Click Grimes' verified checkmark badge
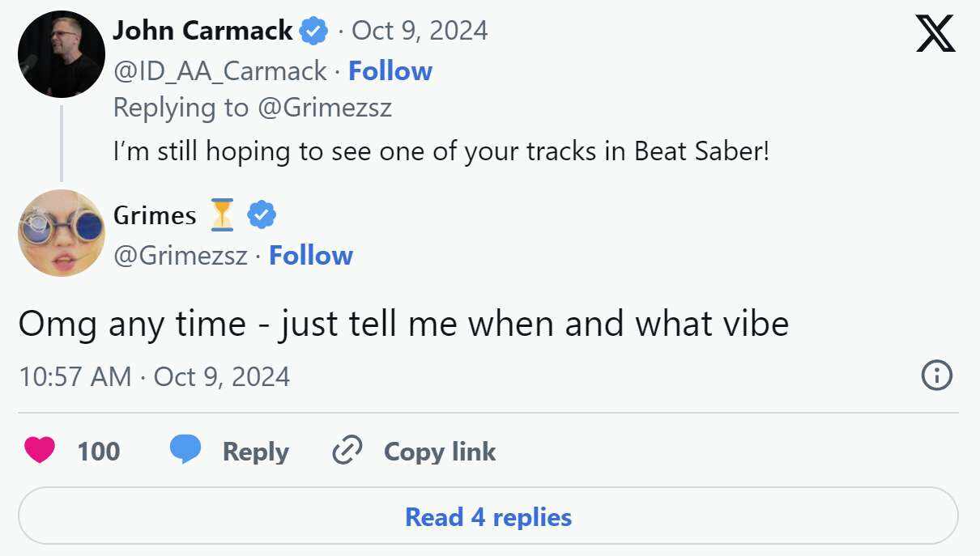This screenshot has height=556, width=980. [x=262, y=215]
